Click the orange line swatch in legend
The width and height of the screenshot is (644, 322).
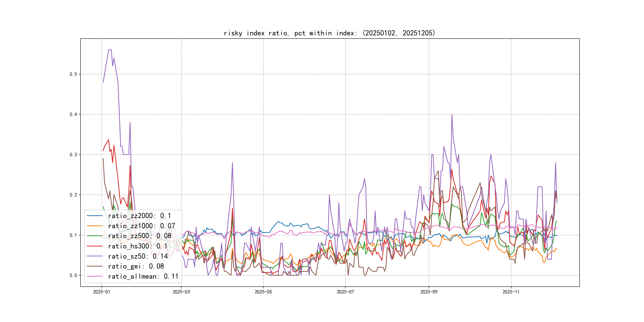[95, 226]
